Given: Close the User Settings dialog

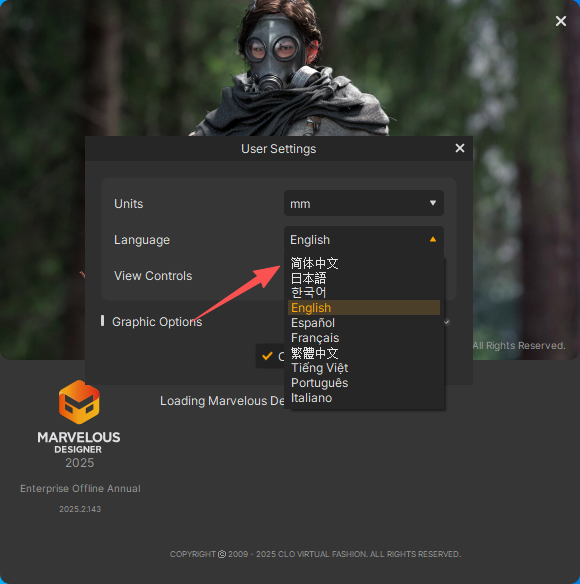Looking at the screenshot, I should tap(460, 148).
